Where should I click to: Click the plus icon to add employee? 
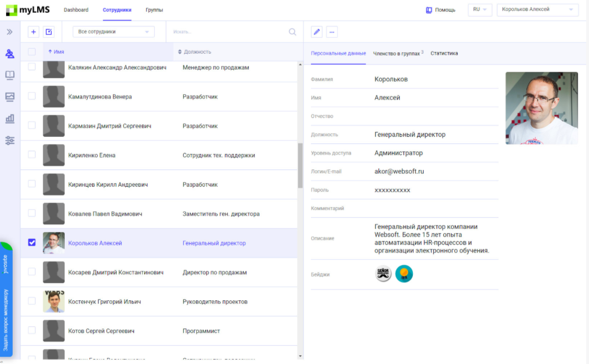click(x=33, y=32)
